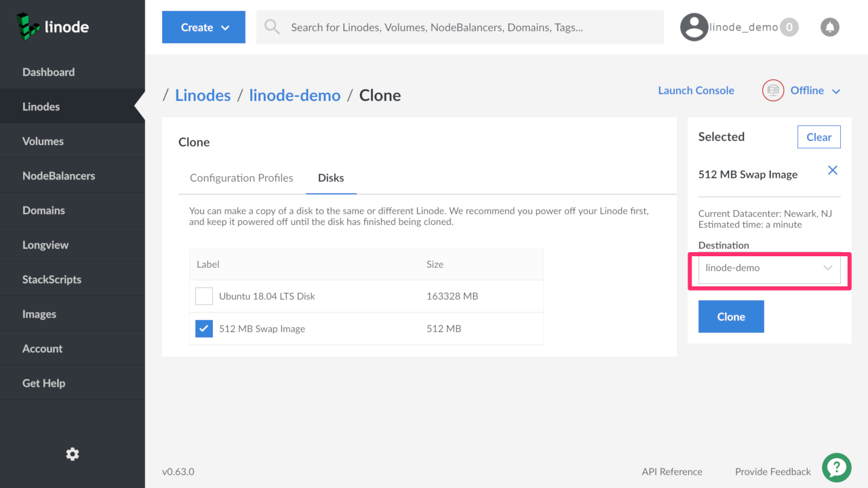Click the search magnifying glass icon
The image size is (868, 488).
(x=271, y=26)
